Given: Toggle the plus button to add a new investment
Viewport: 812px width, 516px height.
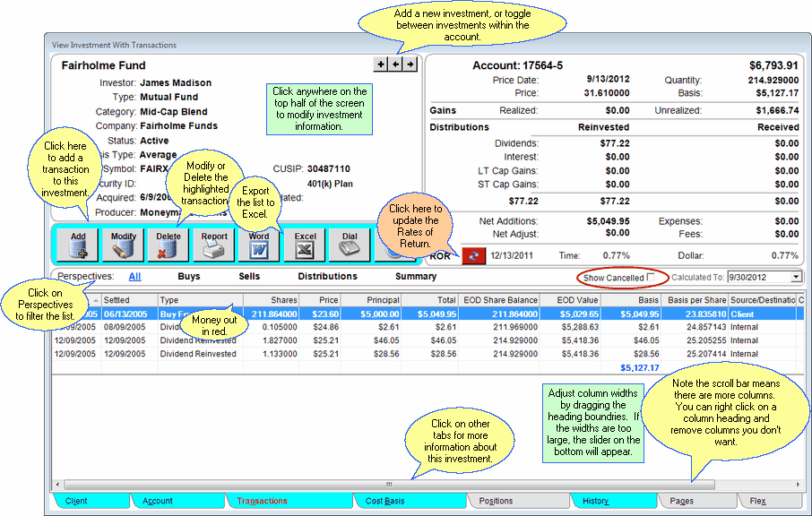Looking at the screenshot, I should point(380,64).
